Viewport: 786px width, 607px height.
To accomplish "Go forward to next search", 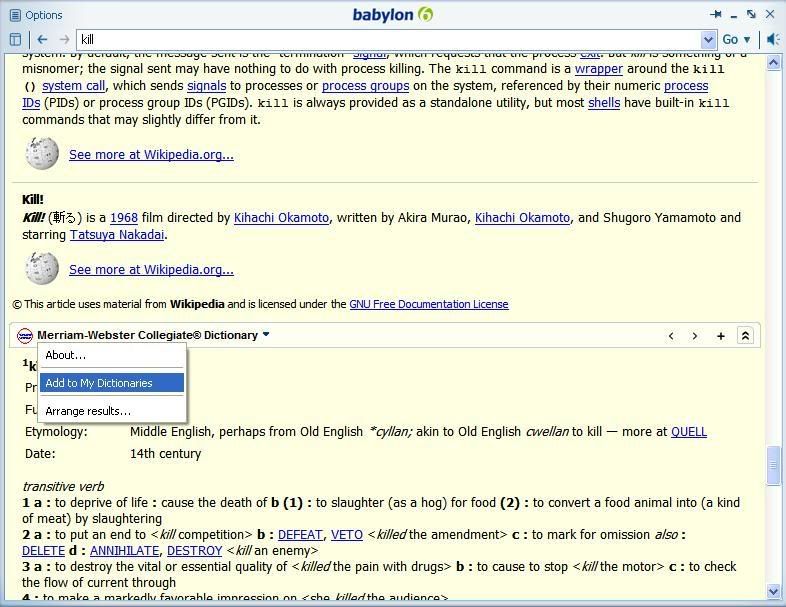I will click(64, 39).
